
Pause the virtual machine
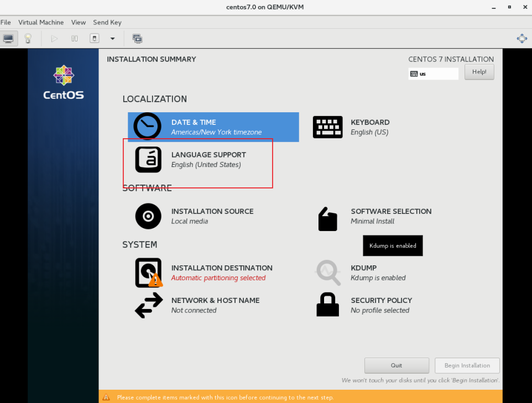tap(75, 39)
